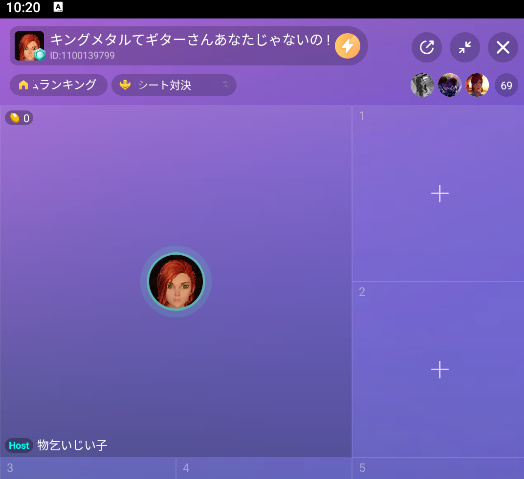Tap the teal gem badge on owner avatar
The width and height of the screenshot is (524, 479).
point(40,54)
